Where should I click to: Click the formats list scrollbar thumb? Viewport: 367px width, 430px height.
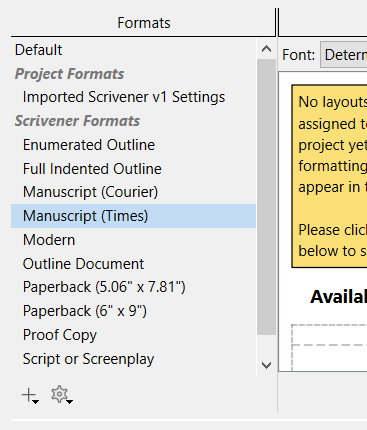(x=266, y=197)
